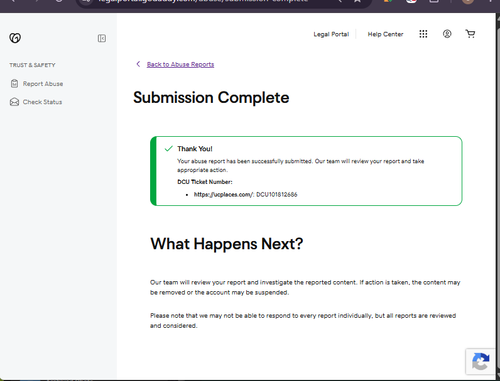This screenshot has height=381, width=500.
Task: Click the paragraph about team reviewing report
Action: (x=305, y=287)
